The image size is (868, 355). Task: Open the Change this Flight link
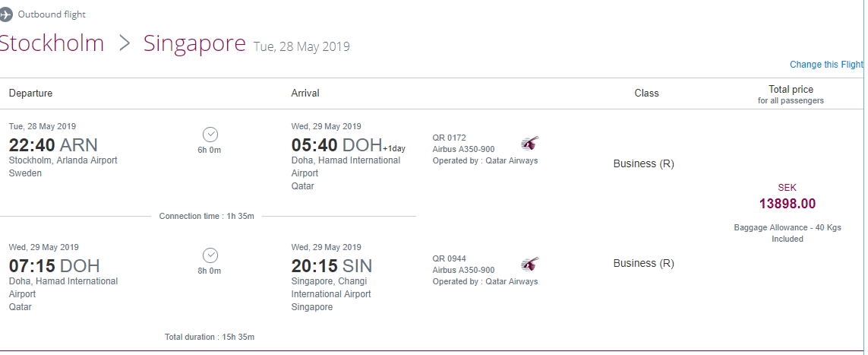(x=826, y=65)
